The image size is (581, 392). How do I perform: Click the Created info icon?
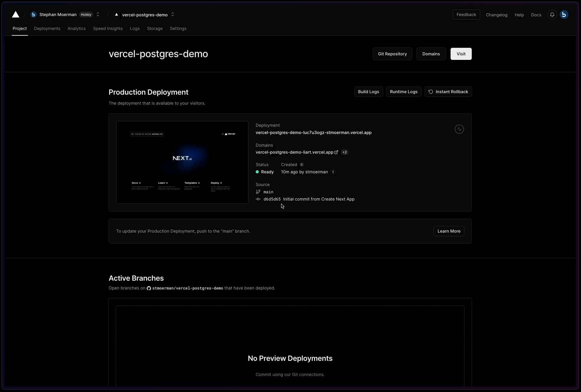click(302, 165)
